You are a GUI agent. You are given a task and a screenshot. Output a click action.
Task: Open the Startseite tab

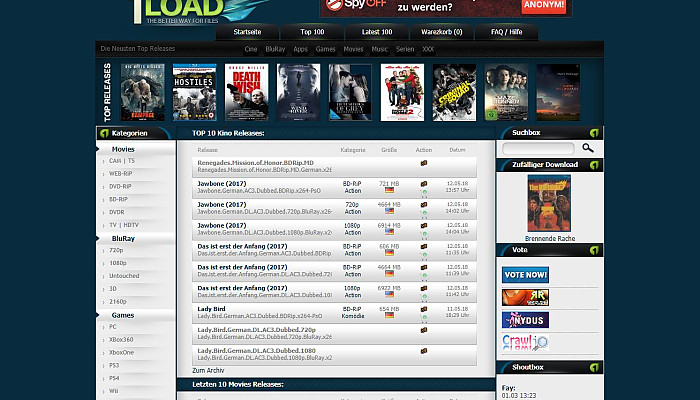click(247, 32)
